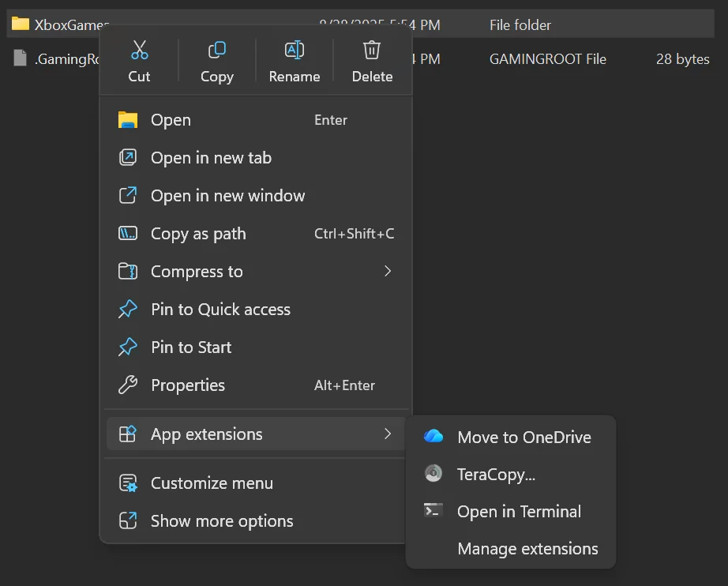
Task: Click the Copy as path icon
Action: (x=128, y=233)
